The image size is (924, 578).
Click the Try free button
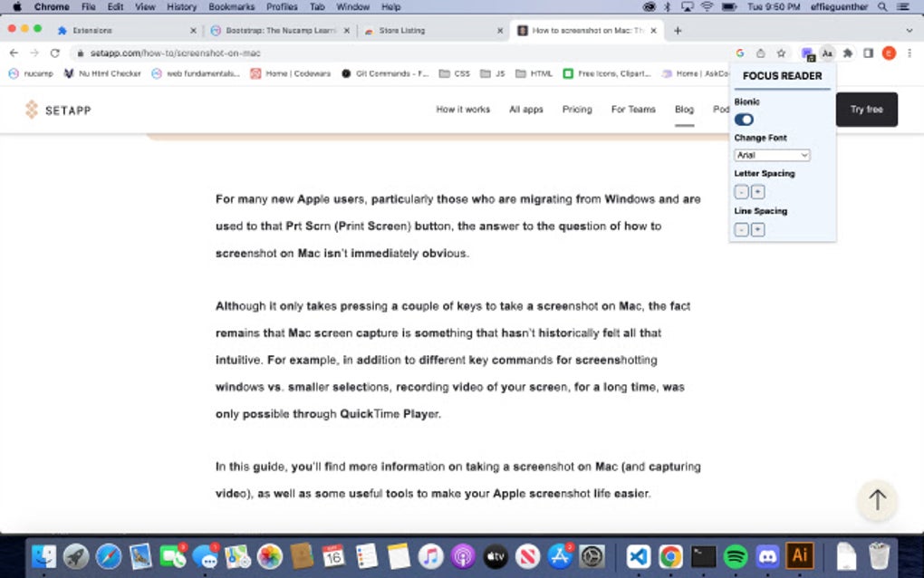point(866,109)
